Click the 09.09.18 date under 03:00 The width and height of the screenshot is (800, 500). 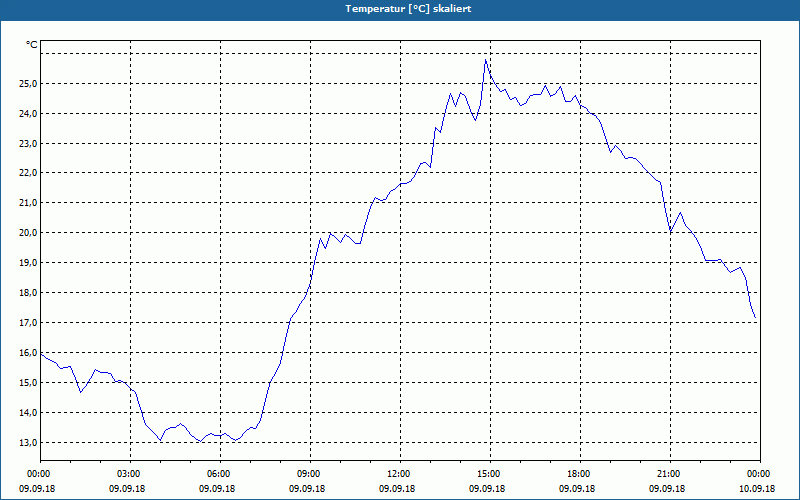coord(127,489)
